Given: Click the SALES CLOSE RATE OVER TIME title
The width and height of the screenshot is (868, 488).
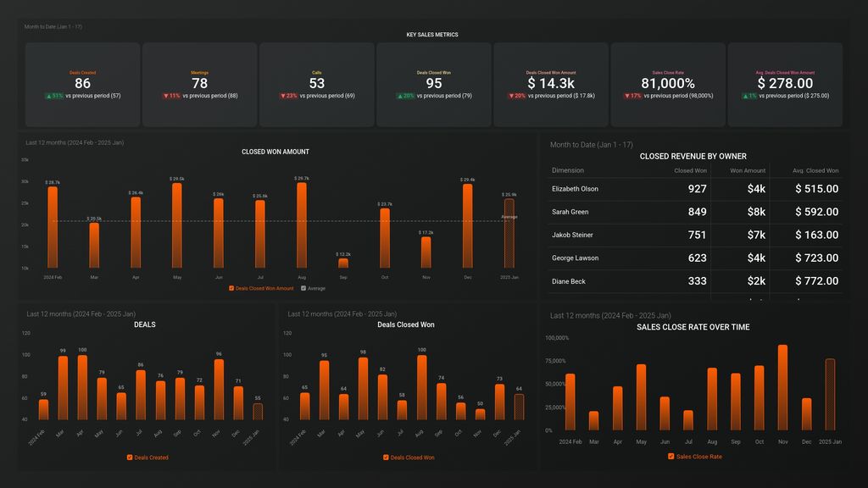Looking at the screenshot, I should click(x=693, y=327).
